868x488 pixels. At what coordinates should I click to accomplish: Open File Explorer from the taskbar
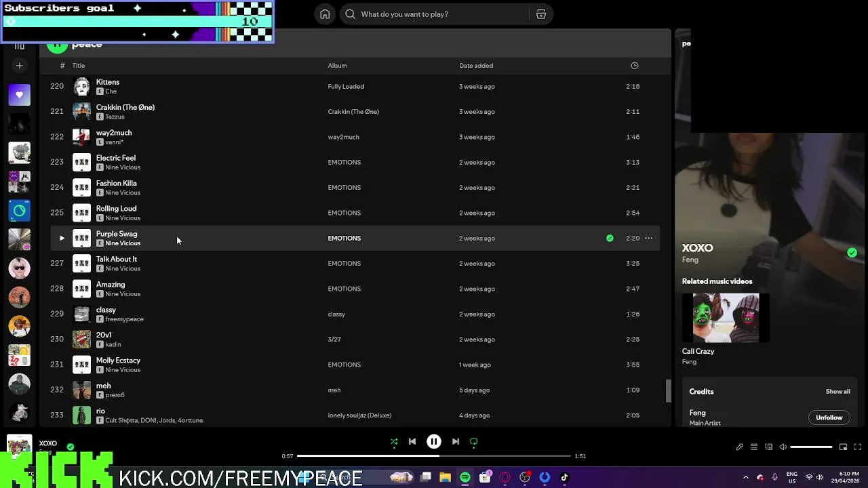tap(446, 478)
